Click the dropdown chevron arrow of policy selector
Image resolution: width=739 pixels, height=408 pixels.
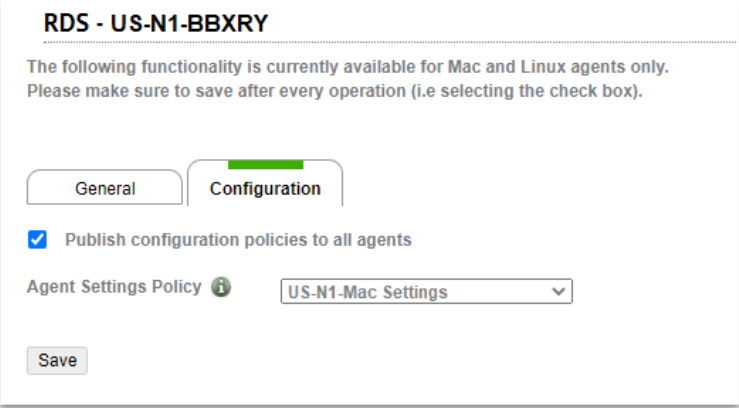[558, 292]
